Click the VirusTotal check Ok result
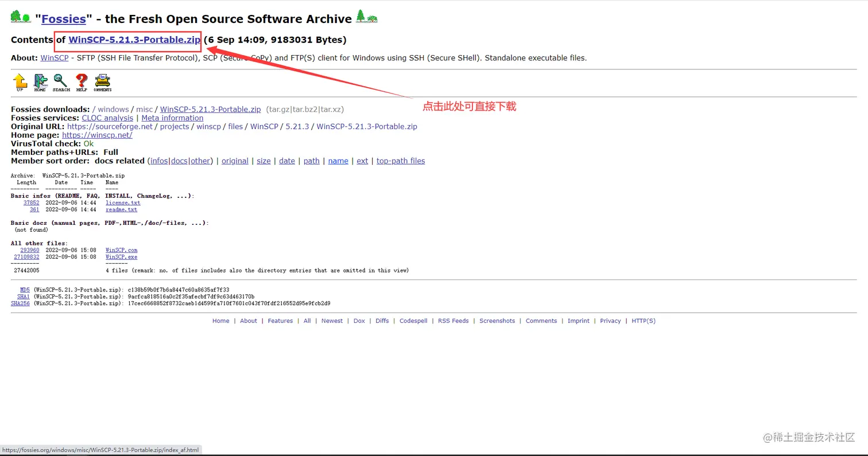868x456 pixels. coord(88,144)
